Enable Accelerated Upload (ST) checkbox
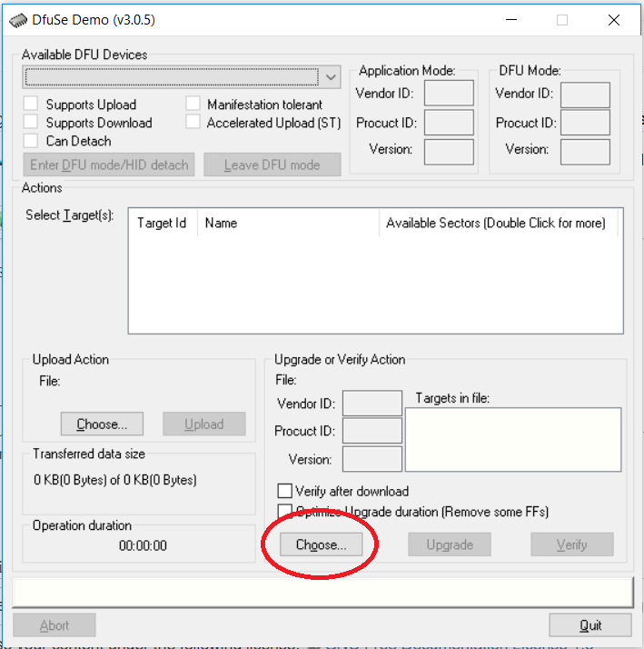This screenshot has width=644, height=649. click(x=193, y=123)
